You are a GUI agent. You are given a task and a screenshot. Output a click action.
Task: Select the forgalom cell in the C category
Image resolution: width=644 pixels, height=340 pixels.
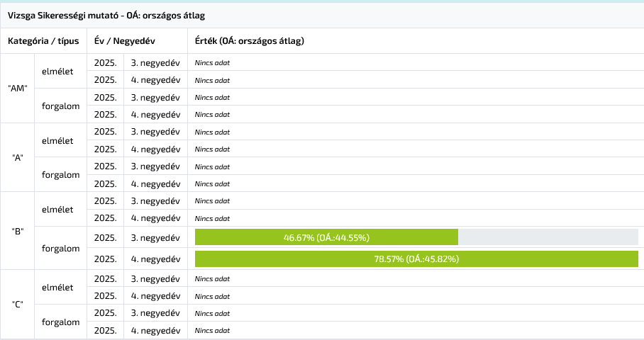click(x=60, y=322)
